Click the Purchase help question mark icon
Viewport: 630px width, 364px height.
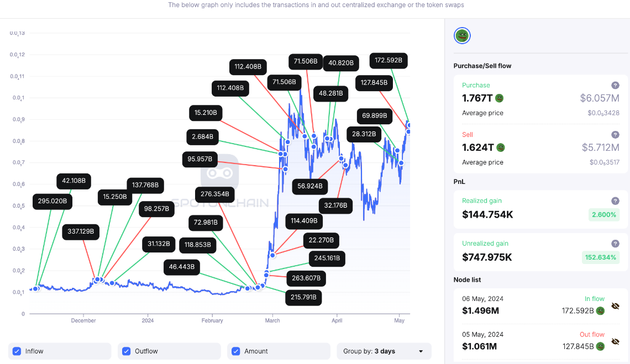click(x=615, y=86)
